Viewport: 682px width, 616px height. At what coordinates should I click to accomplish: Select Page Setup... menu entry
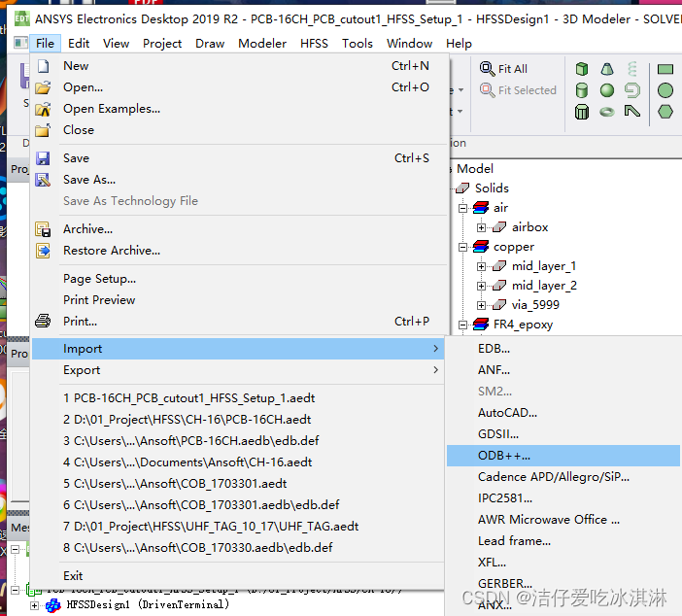pyautogui.click(x=238, y=279)
